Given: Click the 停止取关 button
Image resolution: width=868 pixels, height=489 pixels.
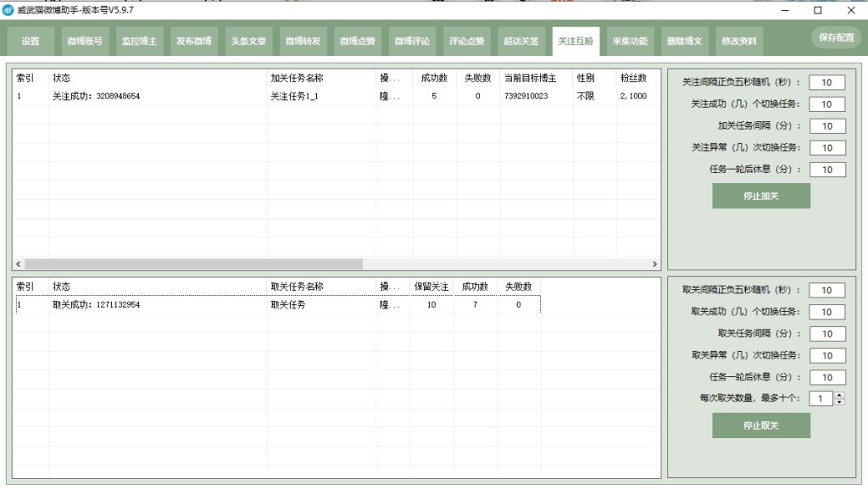Looking at the screenshot, I should pos(760,425).
